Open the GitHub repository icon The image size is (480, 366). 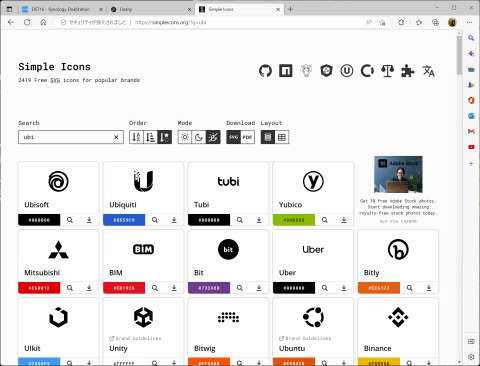[x=265, y=71]
